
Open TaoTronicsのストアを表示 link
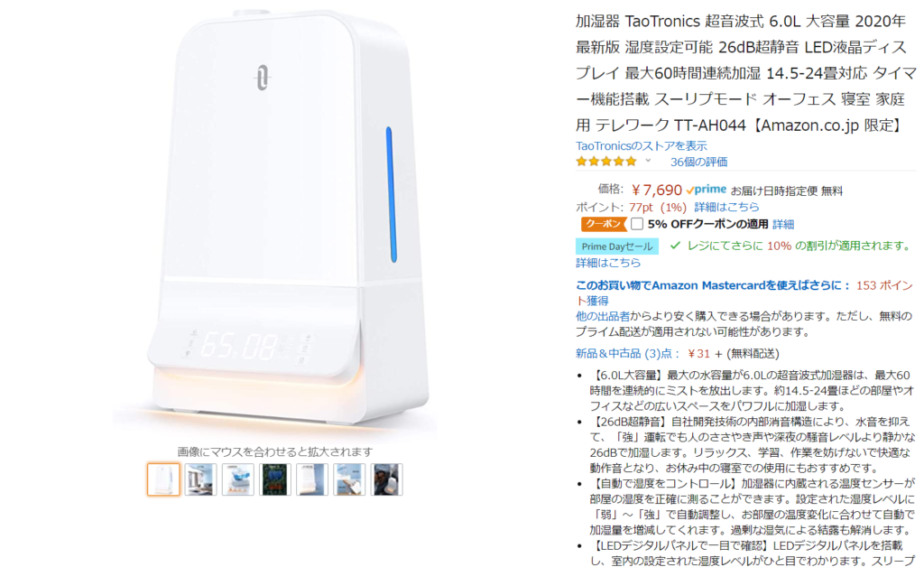tap(642, 145)
